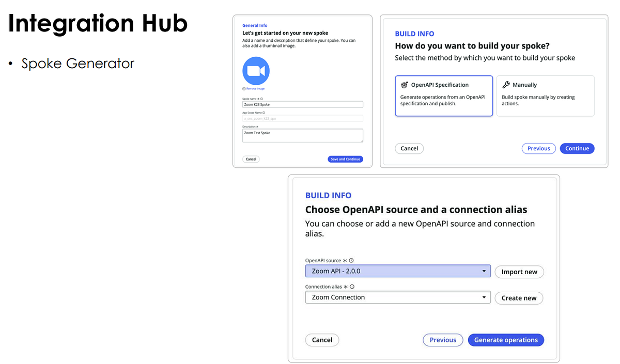This screenshot has width=620, height=364.
Task: Click the info icon beside OpenAPI source
Action: 352,260
